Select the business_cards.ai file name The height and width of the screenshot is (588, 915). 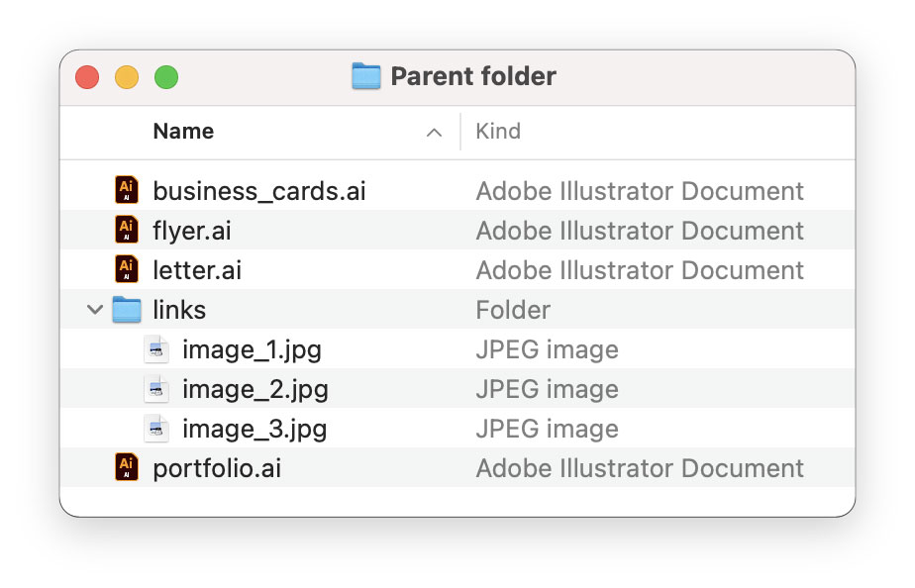[258, 191]
